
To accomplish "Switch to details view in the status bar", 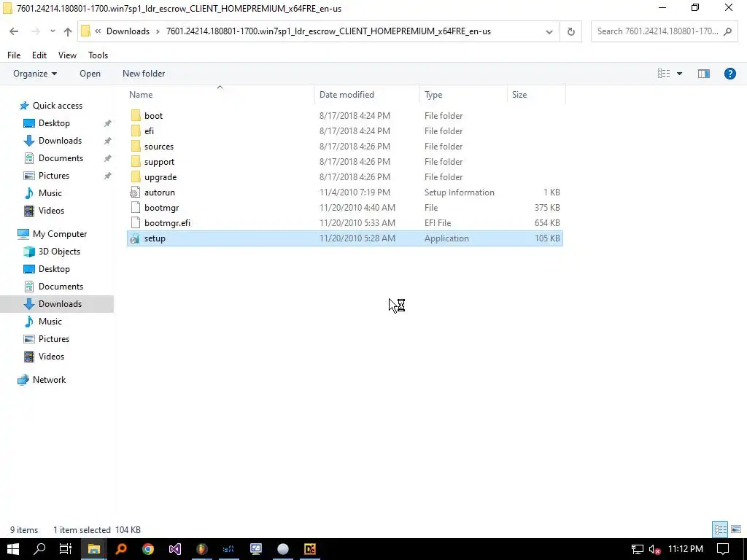I will tap(720, 529).
